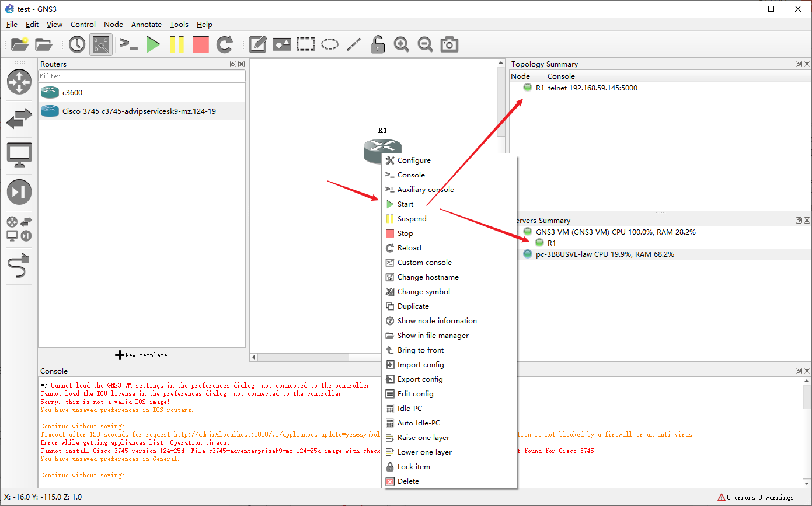Select the Cisco 3745 router template
812x506 pixels.
click(142, 111)
